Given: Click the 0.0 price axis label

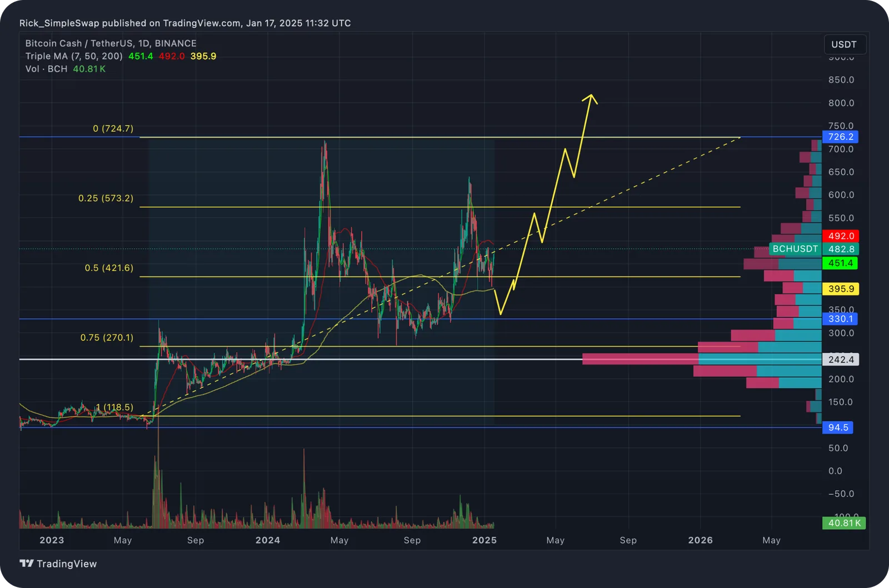Looking at the screenshot, I should (x=835, y=471).
